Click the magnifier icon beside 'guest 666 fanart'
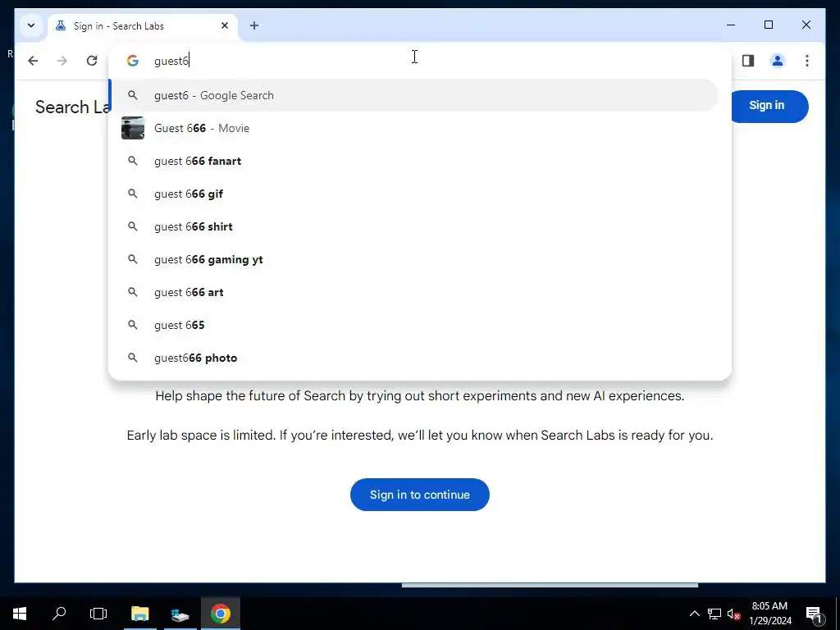 click(x=132, y=161)
